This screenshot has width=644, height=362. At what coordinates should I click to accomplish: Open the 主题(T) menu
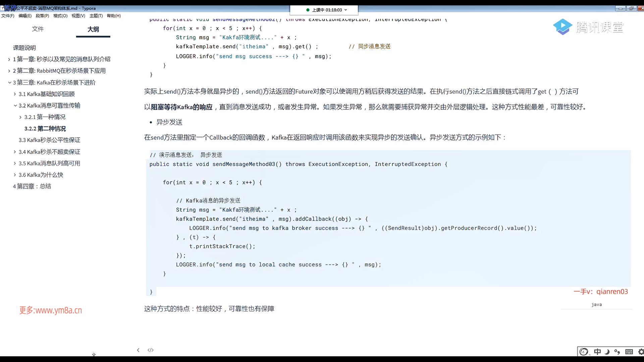pos(96,16)
